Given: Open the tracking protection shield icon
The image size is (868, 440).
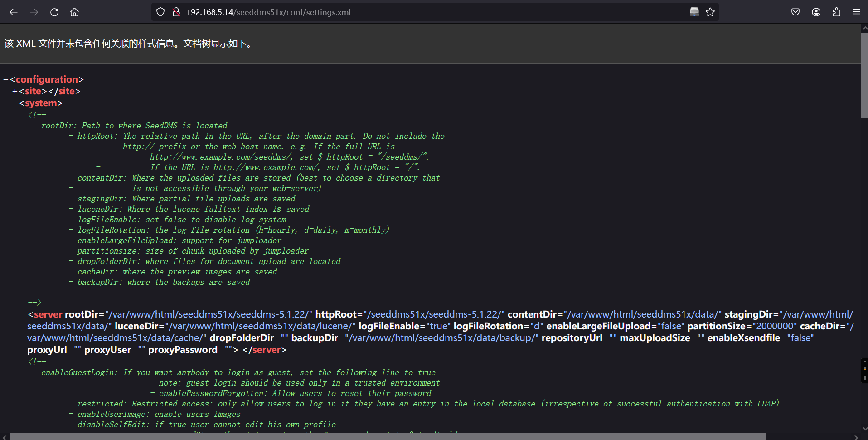Looking at the screenshot, I should point(160,12).
